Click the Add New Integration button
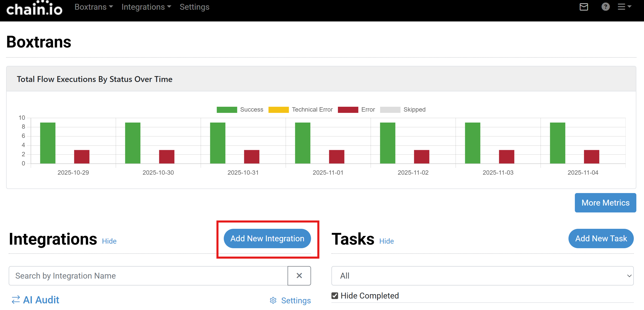644x310 pixels. [267, 239]
